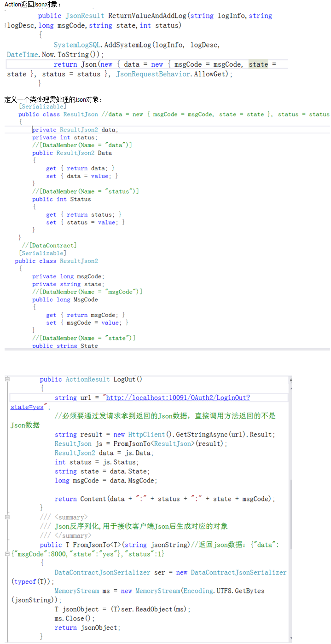Screen dimensions: 331x644
Task: Click the 'SystemLogSQL.AddSystemLog' call
Action: coord(104,45)
